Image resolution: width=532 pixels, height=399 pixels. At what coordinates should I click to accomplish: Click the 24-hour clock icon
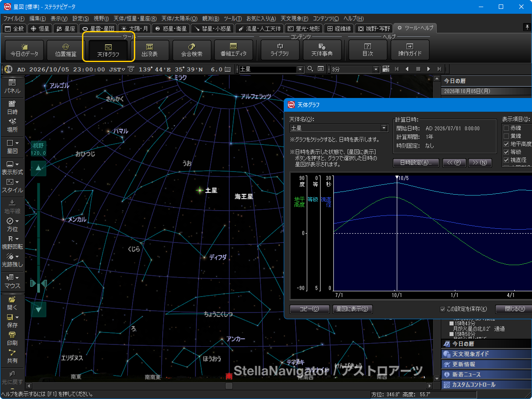coord(8,69)
